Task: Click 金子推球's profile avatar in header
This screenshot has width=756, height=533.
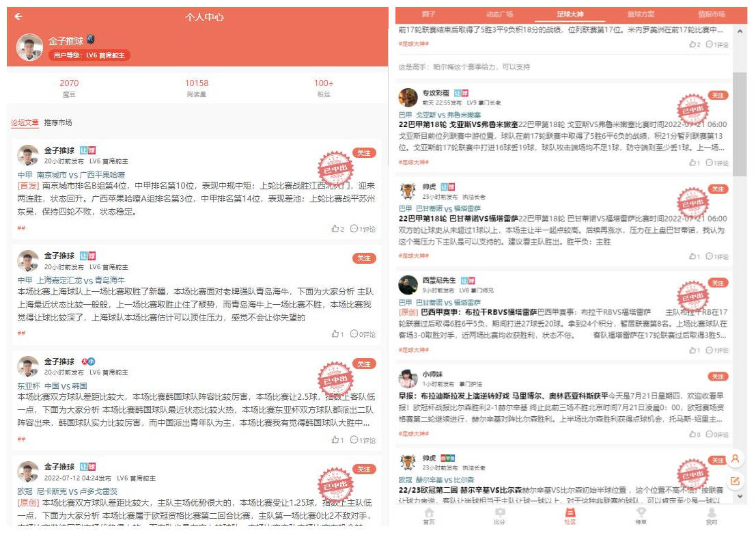Action: click(29, 46)
